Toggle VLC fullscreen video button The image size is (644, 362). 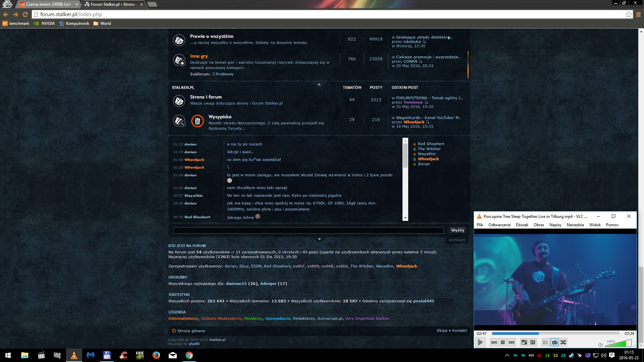[524, 342]
